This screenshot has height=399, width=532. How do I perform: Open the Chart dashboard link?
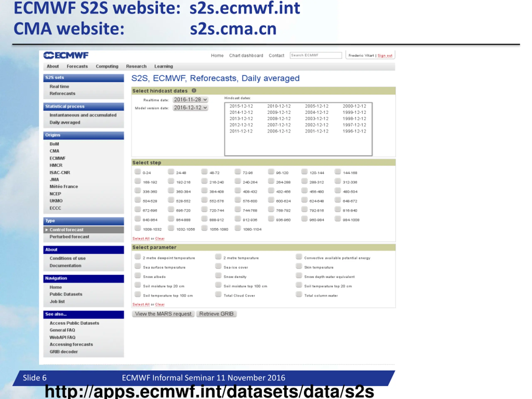click(246, 55)
